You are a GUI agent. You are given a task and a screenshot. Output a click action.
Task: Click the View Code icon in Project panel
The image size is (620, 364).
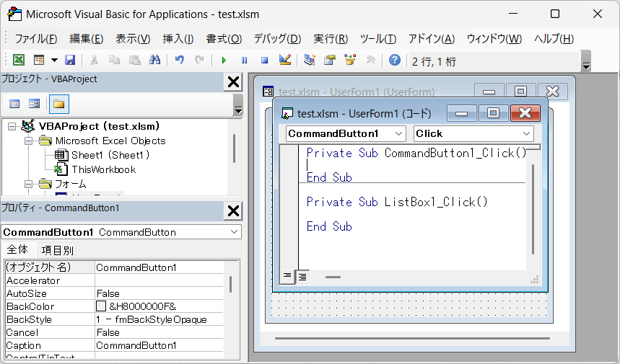[x=14, y=104]
